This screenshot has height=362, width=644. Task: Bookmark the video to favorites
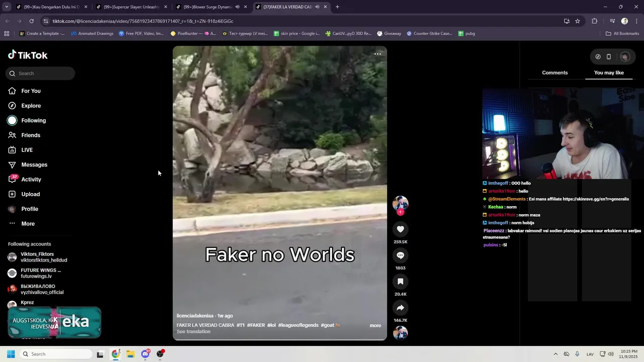[400, 282]
